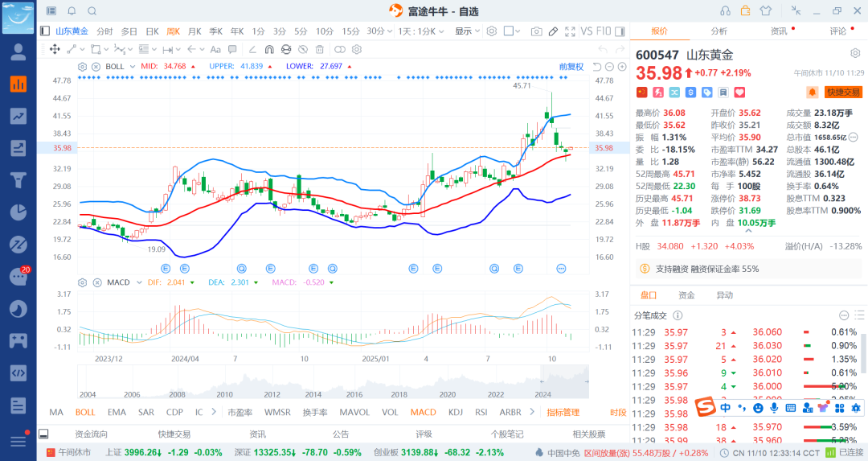Toggle the 前复权 price adjustment option
868x461 pixels.
(571, 66)
